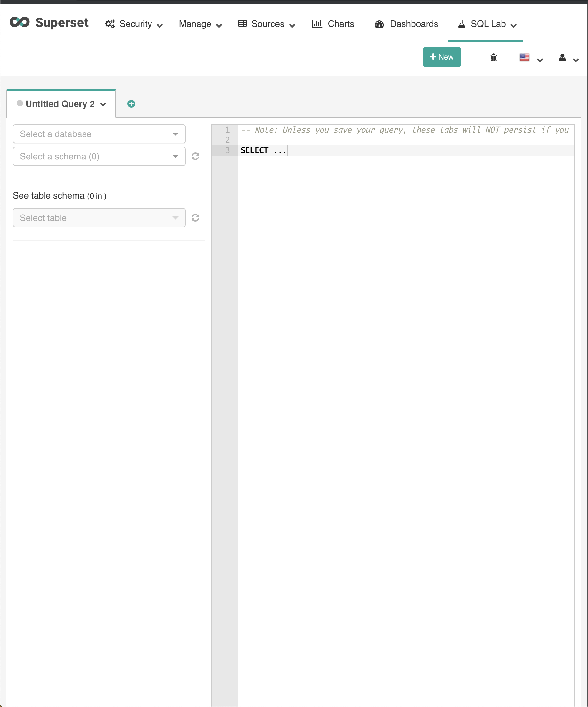This screenshot has height=707, width=588.
Task: Expand the user account chevron
Action: [x=576, y=60]
